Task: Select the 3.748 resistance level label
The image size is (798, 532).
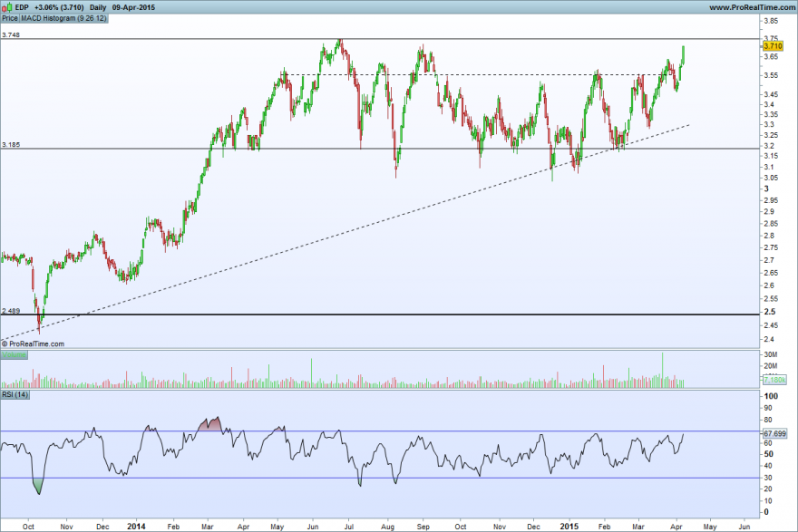Action: pos(11,35)
